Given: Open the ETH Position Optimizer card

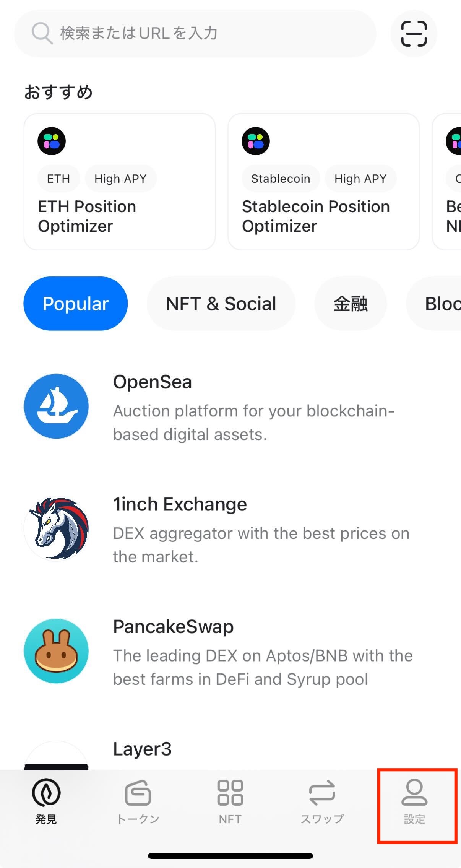Looking at the screenshot, I should tap(120, 182).
